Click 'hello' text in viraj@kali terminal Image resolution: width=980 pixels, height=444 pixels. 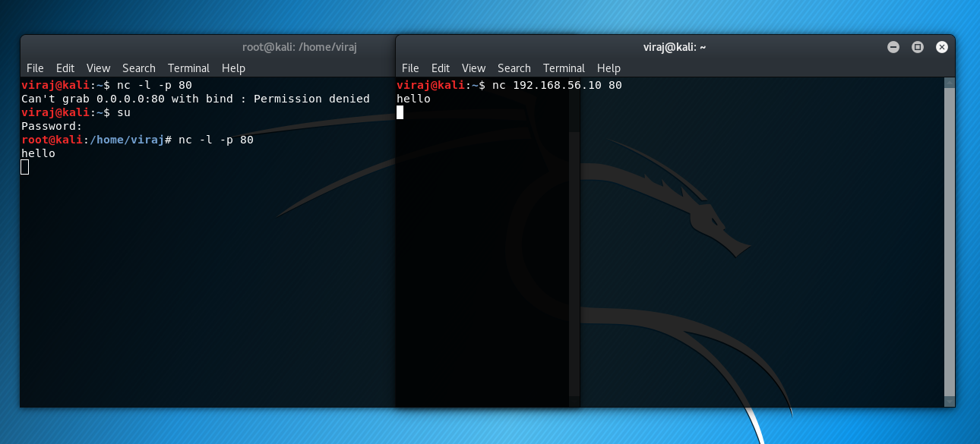pyautogui.click(x=413, y=99)
